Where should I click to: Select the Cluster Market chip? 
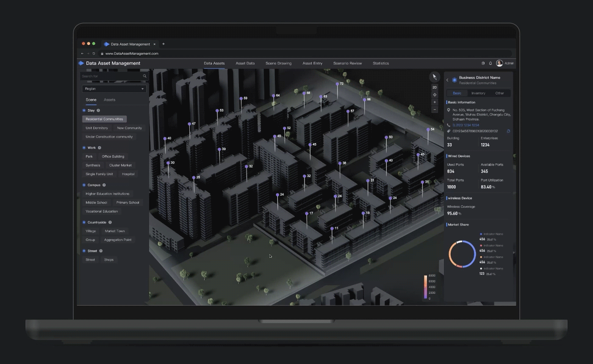[x=120, y=165]
